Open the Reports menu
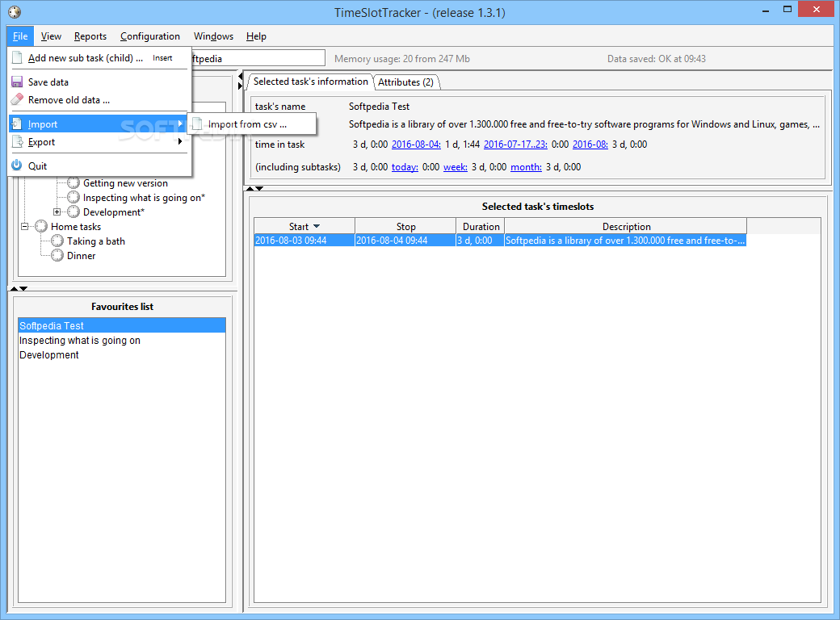 (90, 36)
